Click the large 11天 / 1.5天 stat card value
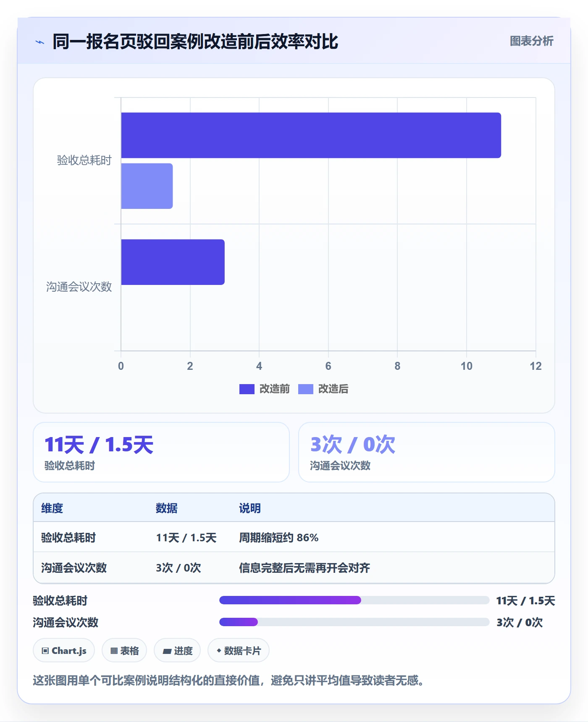 (x=99, y=445)
